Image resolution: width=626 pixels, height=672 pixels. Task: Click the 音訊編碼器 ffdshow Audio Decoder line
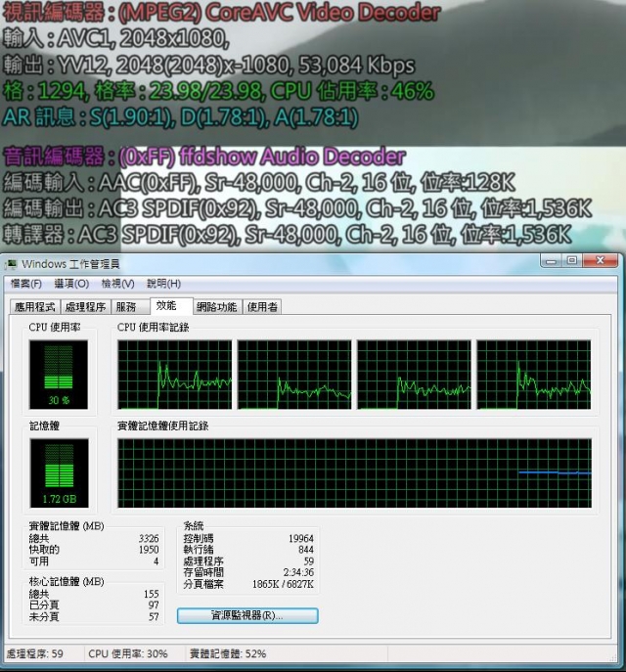(204, 157)
